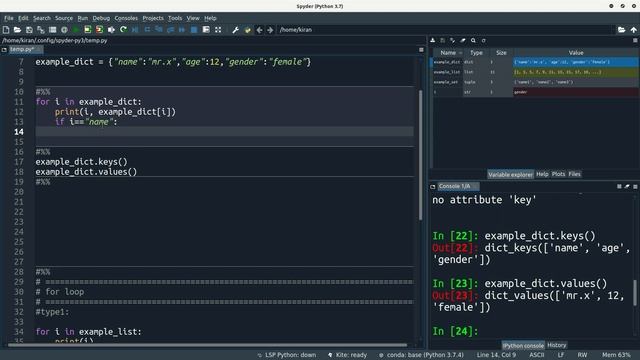
Task: Click the conda: base environment status
Action: tap(422, 355)
